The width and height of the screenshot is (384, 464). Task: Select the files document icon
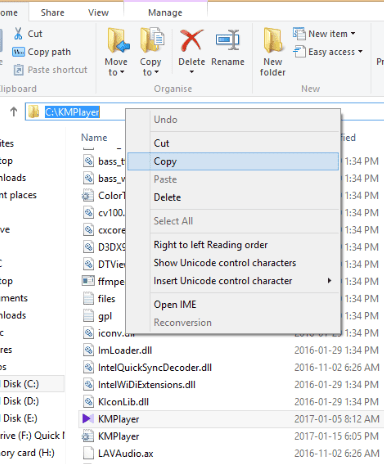[88, 298]
